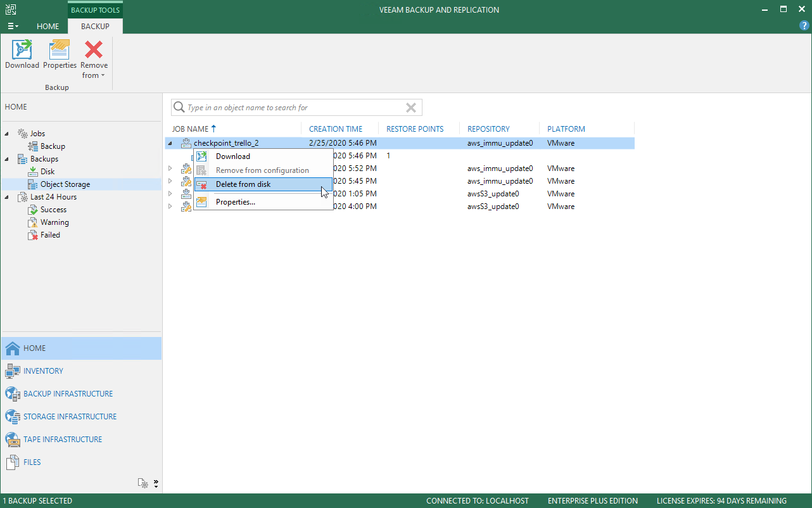This screenshot has width=812, height=508.
Task: Click Remove from configuration menu entry
Action: (263, 170)
